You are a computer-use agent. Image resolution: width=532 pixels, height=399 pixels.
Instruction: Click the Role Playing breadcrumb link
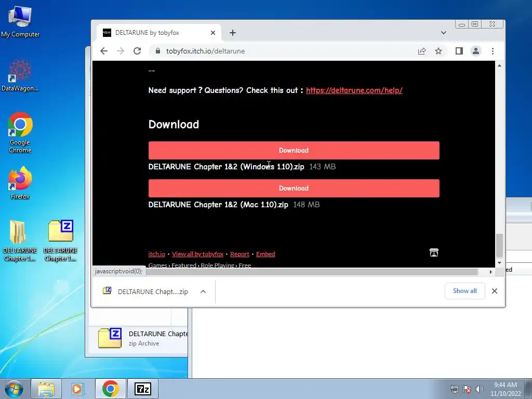point(218,265)
